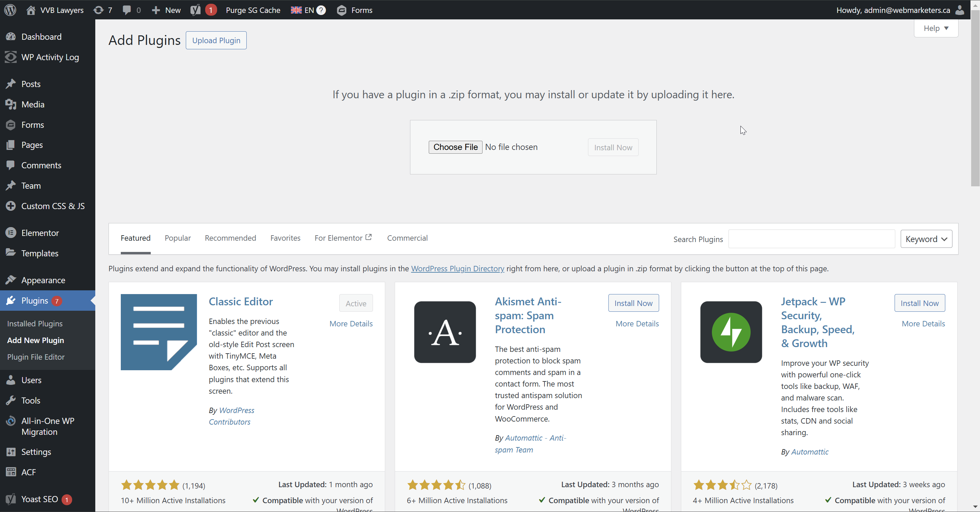Click the WordPress logo icon in admin bar
Viewport: 980px width, 512px height.
(x=10, y=10)
